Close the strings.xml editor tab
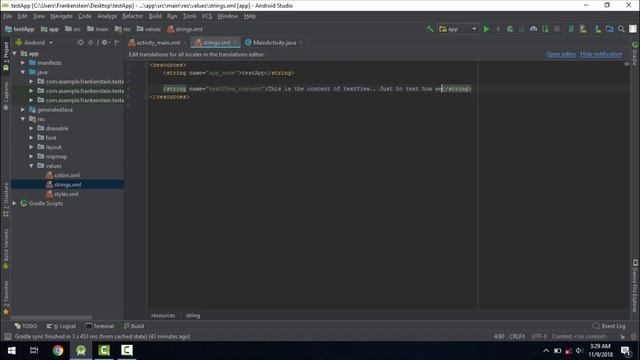 pyautogui.click(x=235, y=43)
